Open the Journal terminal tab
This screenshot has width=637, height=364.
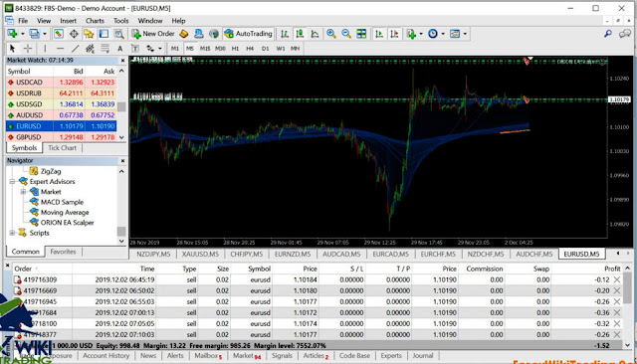(x=423, y=355)
